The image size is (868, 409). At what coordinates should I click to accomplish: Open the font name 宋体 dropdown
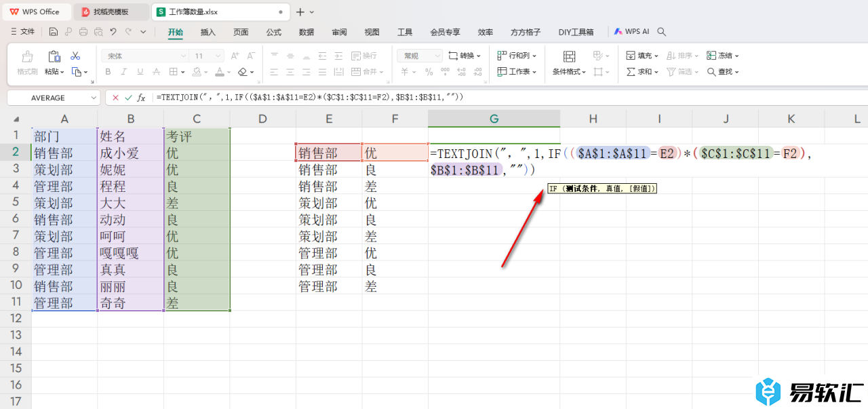182,56
